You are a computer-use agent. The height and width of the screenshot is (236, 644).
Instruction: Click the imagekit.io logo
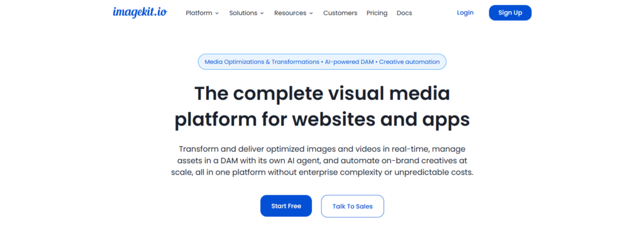pos(140,13)
